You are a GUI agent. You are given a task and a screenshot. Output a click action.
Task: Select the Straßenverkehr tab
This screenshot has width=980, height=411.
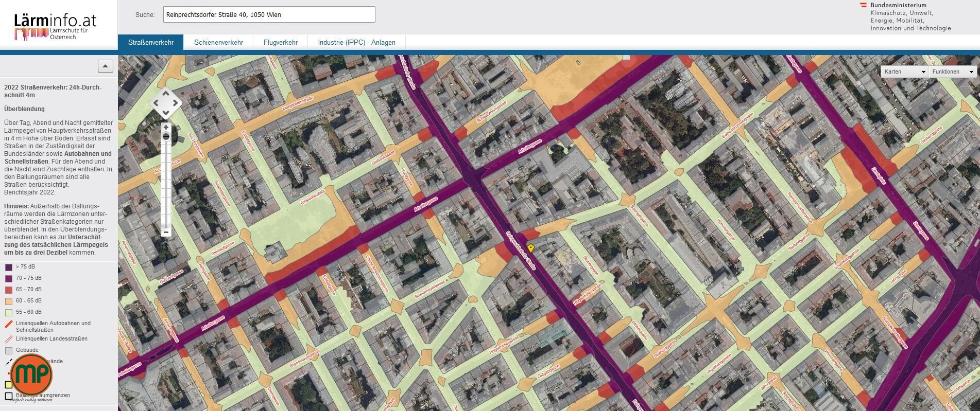click(x=150, y=42)
